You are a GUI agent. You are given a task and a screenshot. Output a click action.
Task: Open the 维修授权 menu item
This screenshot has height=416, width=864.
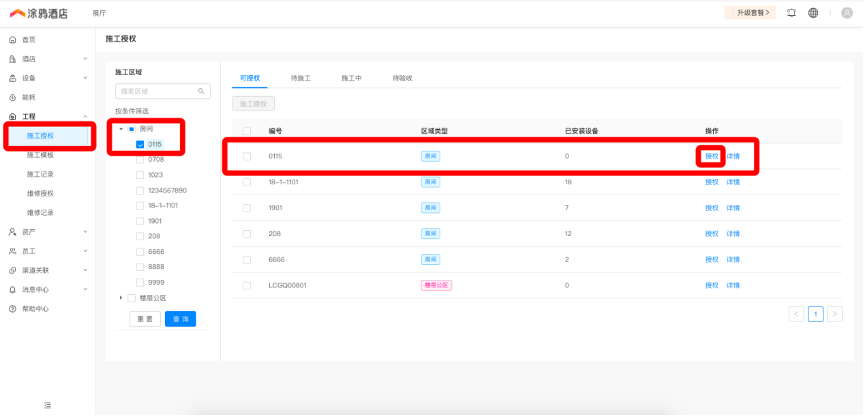40,193
